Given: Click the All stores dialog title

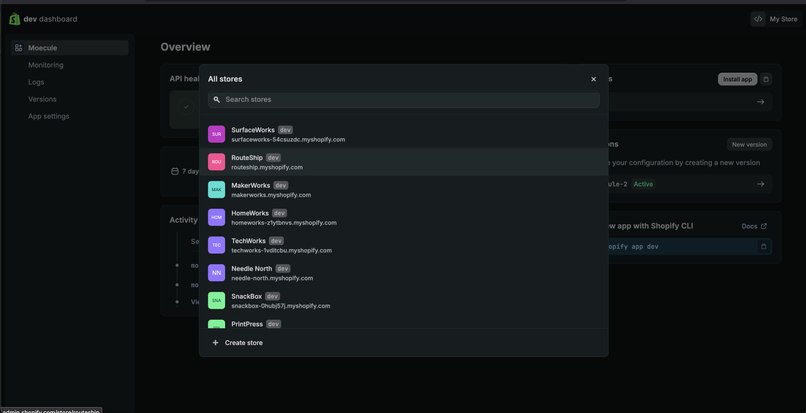Looking at the screenshot, I should tap(225, 79).
